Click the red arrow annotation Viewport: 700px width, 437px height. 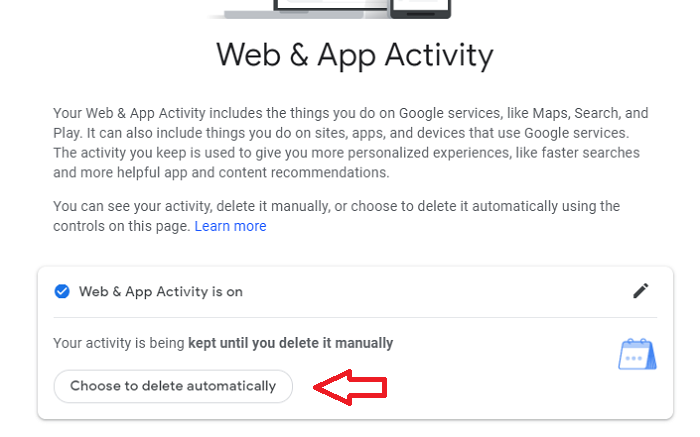(x=350, y=387)
